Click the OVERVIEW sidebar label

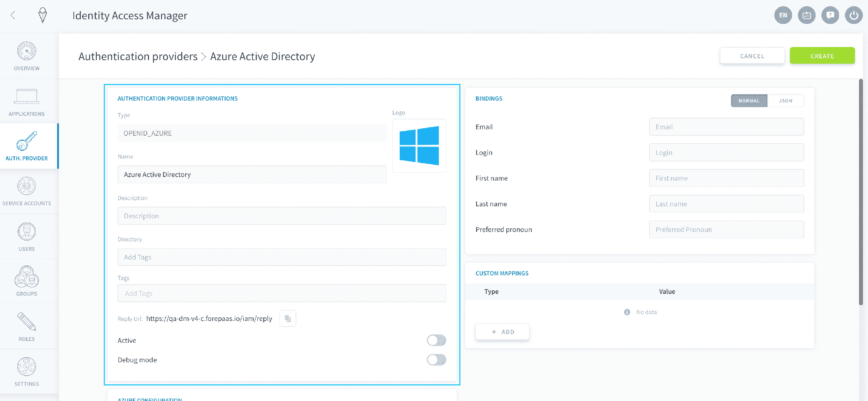27,68
